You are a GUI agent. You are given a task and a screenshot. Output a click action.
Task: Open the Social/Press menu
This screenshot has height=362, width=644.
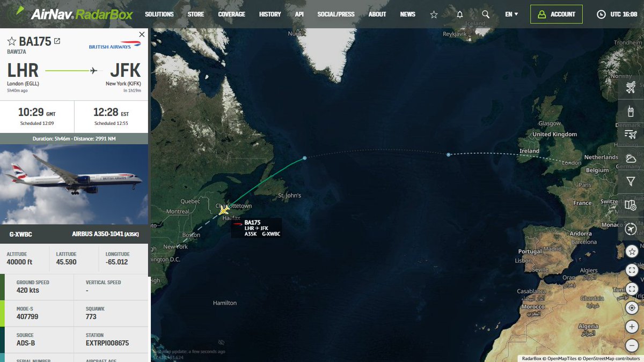tap(336, 14)
